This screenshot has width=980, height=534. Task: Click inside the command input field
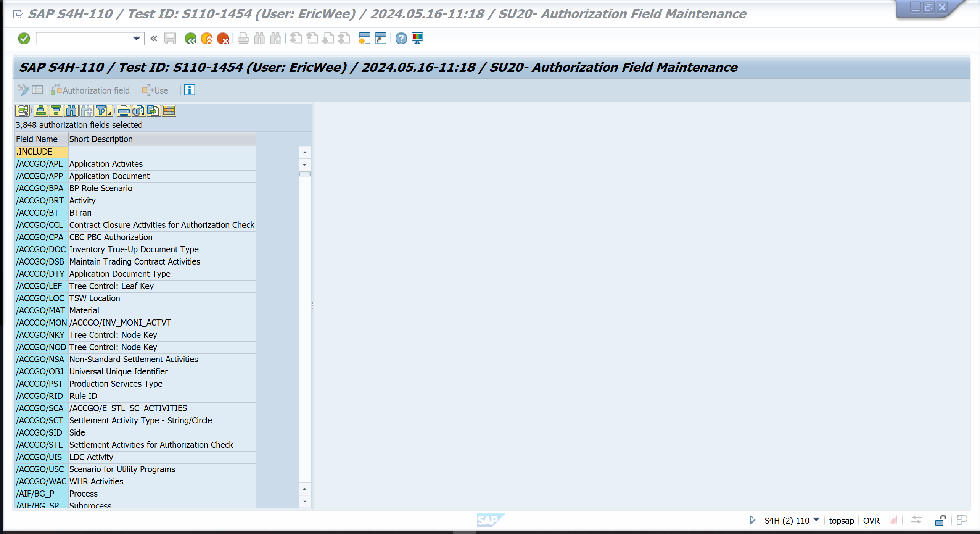(x=84, y=39)
